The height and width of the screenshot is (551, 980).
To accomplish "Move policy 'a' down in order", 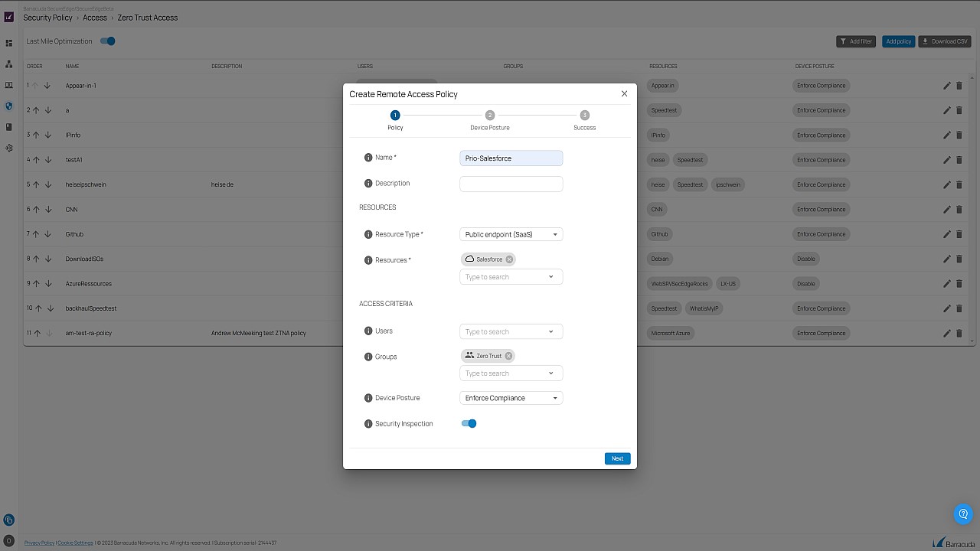I will click(47, 110).
